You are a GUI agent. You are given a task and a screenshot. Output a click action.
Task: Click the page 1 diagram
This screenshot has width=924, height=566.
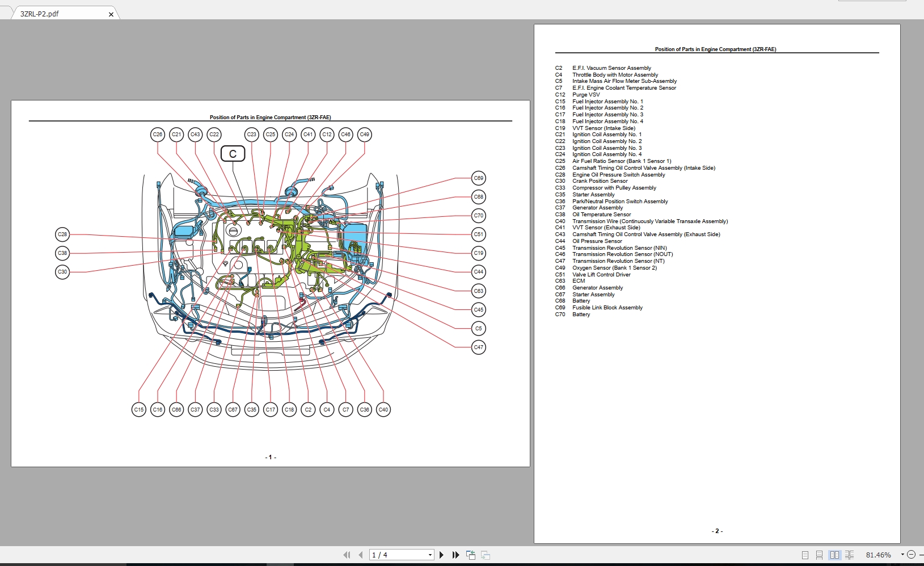(x=271, y=272)
